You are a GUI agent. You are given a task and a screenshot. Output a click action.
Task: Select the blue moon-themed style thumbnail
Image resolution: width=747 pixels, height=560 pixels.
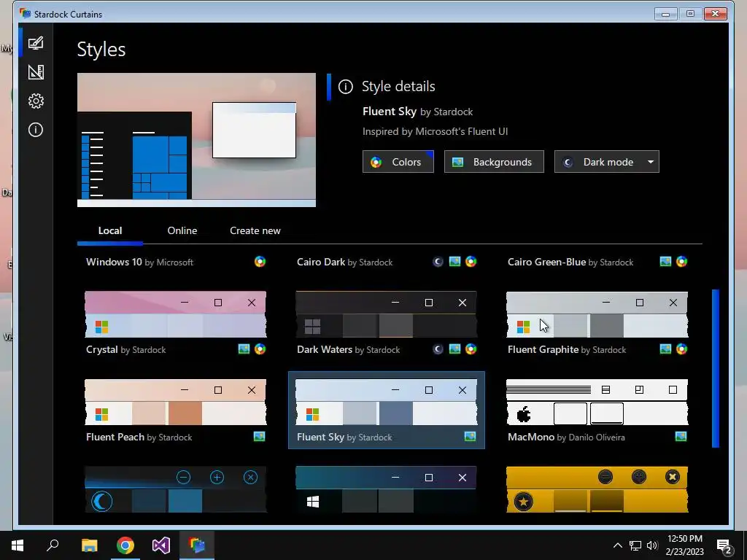175,489
